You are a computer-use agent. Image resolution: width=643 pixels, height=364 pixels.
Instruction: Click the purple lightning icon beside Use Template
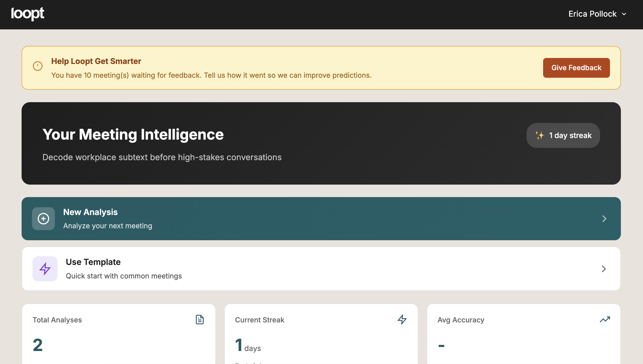[x=45, y=269]
